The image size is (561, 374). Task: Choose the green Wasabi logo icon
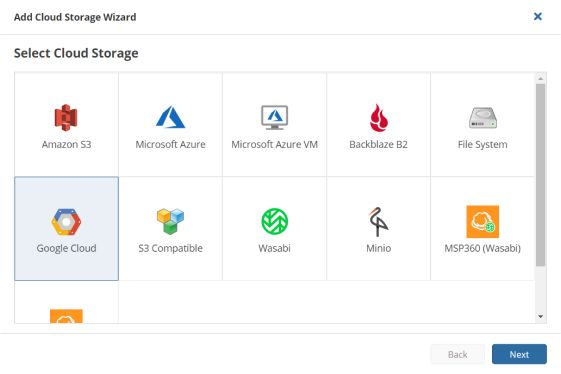click(x=274, y=222)
